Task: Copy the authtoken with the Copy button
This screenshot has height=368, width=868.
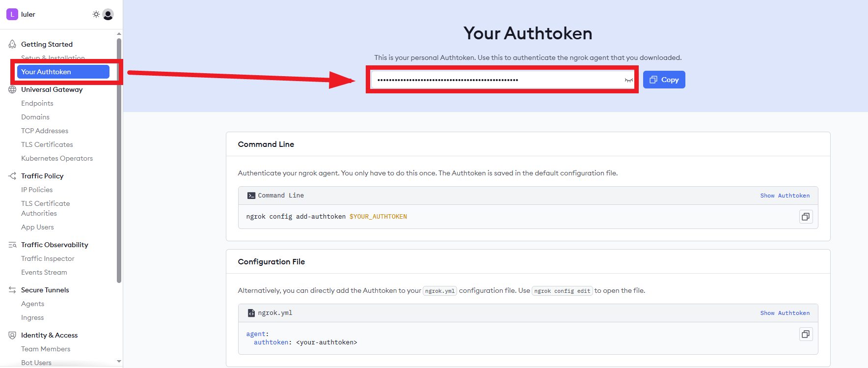Action: (x=664, y=80)
